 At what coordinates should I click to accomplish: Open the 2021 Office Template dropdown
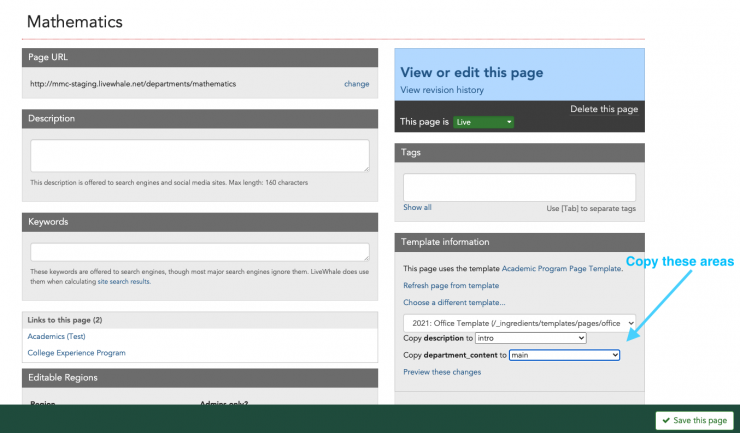click(x=519, y=323)
